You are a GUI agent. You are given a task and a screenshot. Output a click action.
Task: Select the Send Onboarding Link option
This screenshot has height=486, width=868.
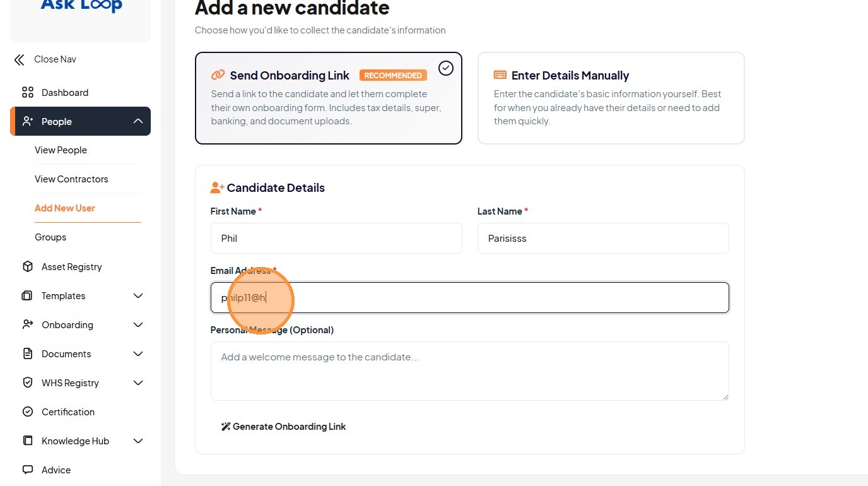328,98
